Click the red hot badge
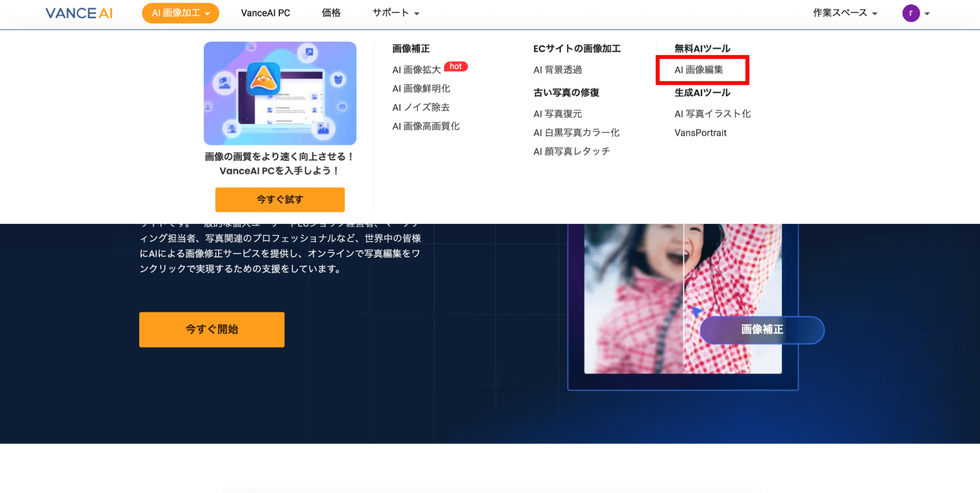The width and height of the screenshot is (980, 493). (x=455, y=67)
